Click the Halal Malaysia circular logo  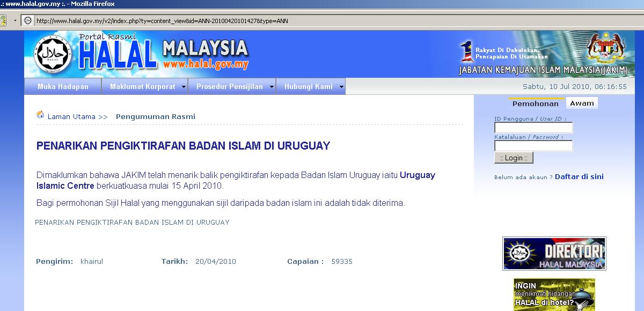click(x=53, y=55)
